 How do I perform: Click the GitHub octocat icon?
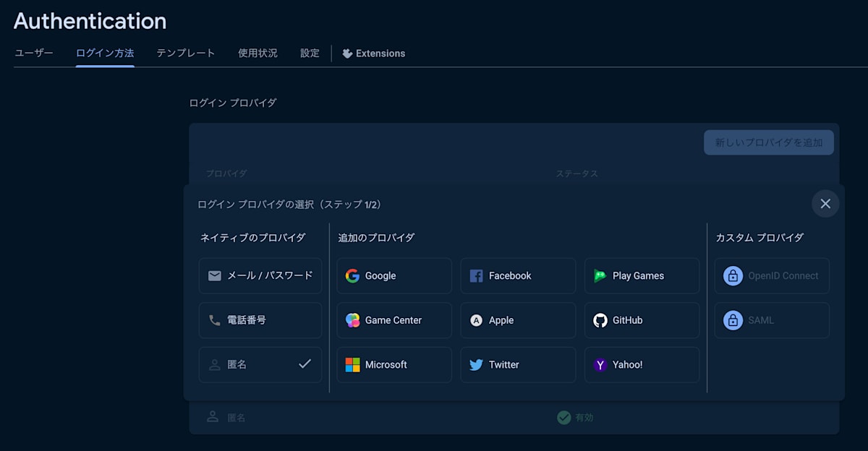coord(600,320)
